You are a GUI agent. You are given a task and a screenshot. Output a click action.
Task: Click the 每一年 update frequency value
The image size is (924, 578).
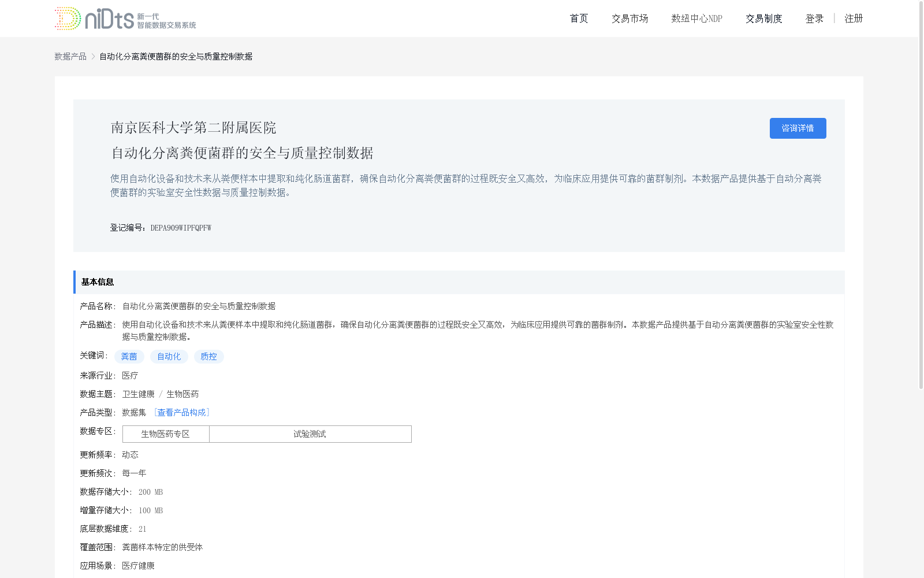point(134,473)
